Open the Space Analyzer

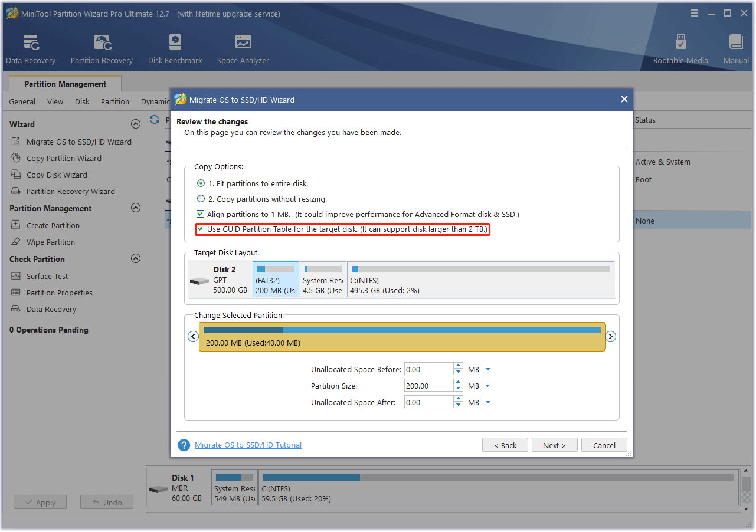[x=243, y=47]
